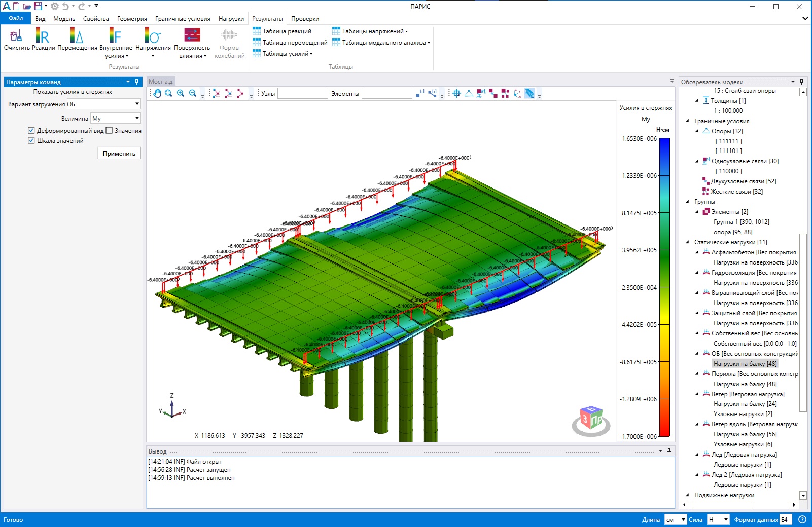Viewport: 812px width, 527px height.
Task: Select the pan hand tool
Action: tap(157, 93)
